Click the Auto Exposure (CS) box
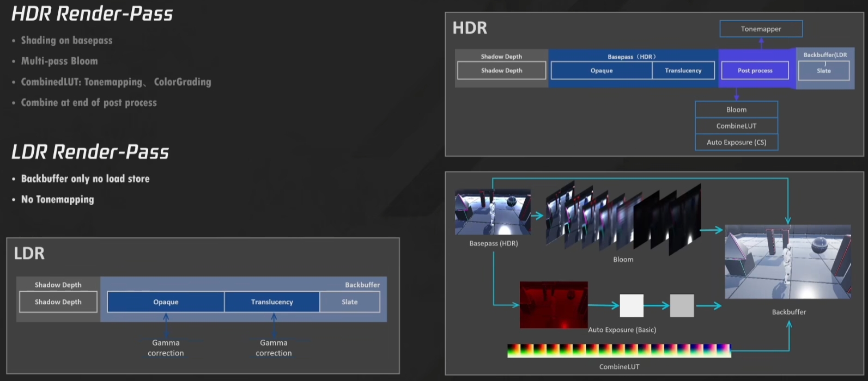The width and height of the screenshot is (868, 381). pos(736,142)
